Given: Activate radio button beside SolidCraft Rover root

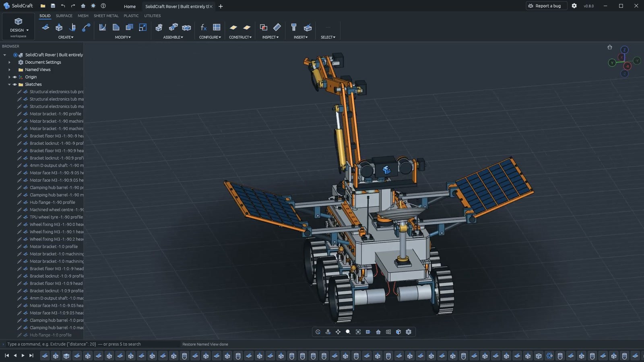Looking at the screenshot, I should pyautogui.click(x=15, y=55).
